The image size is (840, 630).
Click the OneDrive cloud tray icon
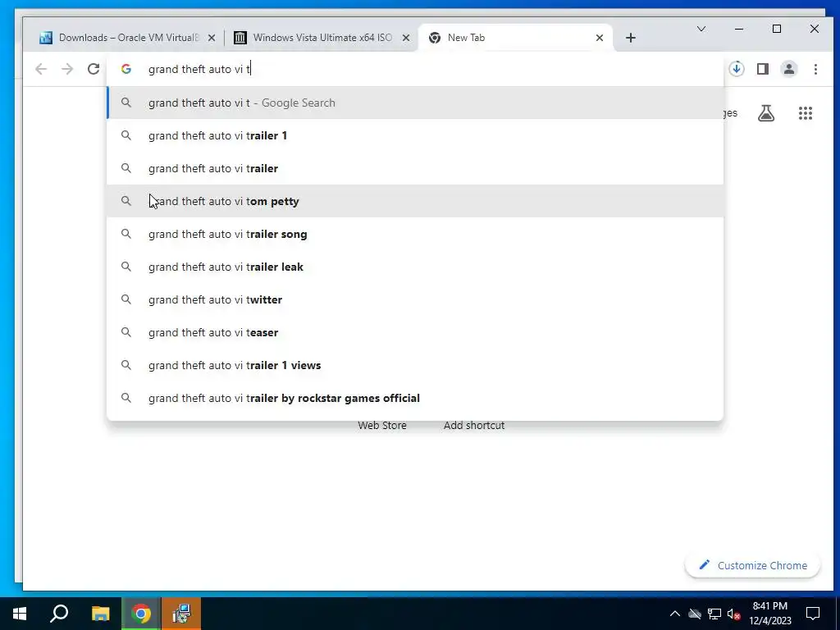(695, 614)
